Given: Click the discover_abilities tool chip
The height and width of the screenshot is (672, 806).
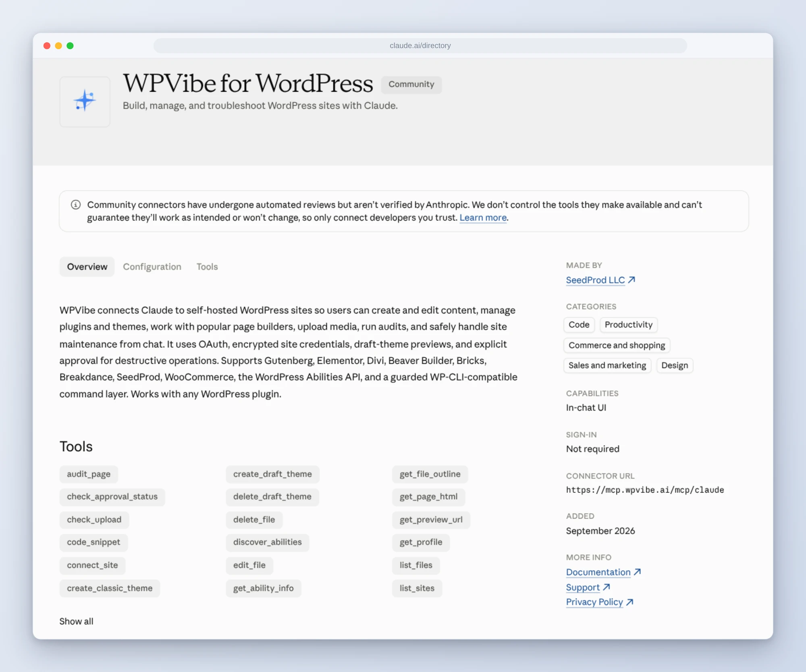Looking at the screenshot, I should coord(267,542).
